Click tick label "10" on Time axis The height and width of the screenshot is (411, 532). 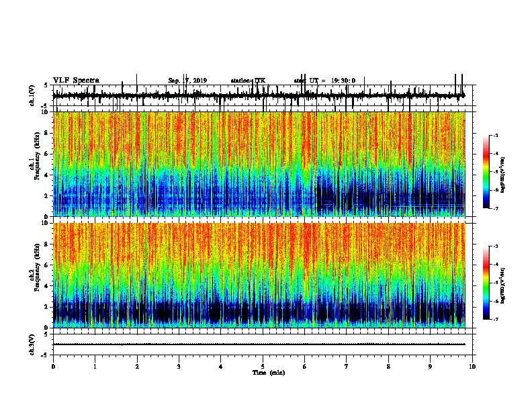[472, 367]
